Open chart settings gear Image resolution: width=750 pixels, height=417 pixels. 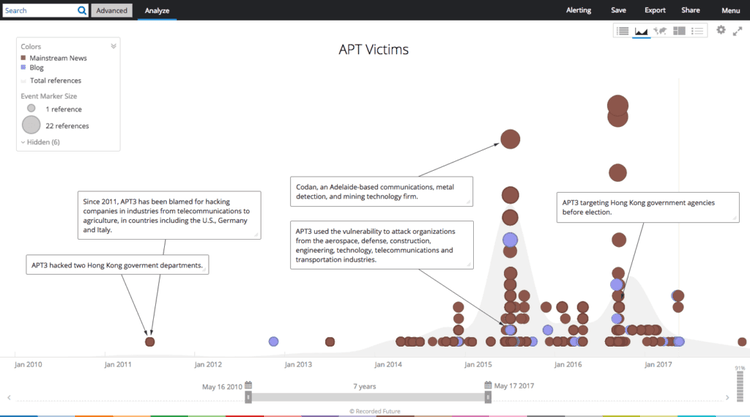click(721, 31)
